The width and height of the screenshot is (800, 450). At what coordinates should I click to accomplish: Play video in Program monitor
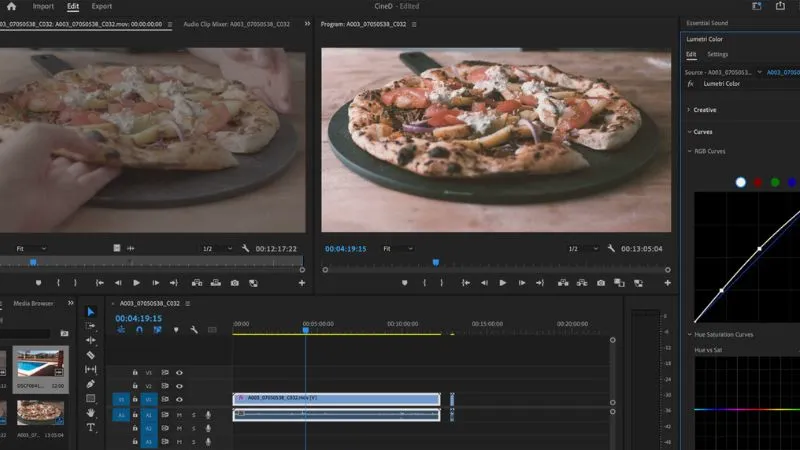click(x=503, y=283)
